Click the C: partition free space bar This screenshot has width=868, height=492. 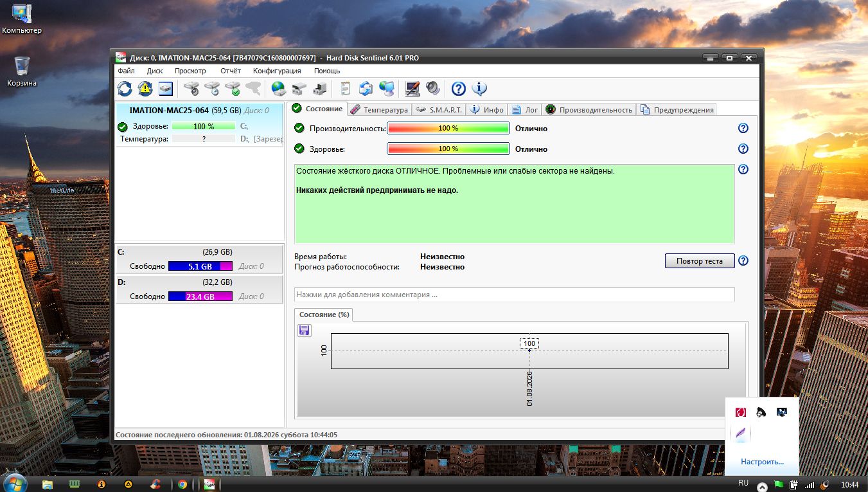pyautogui.click(x=200, y=266)
